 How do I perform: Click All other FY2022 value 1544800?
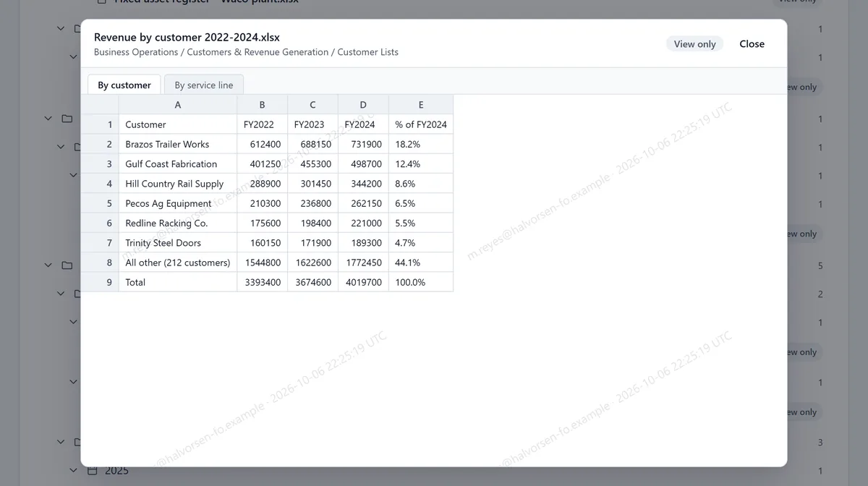point(263,263)
